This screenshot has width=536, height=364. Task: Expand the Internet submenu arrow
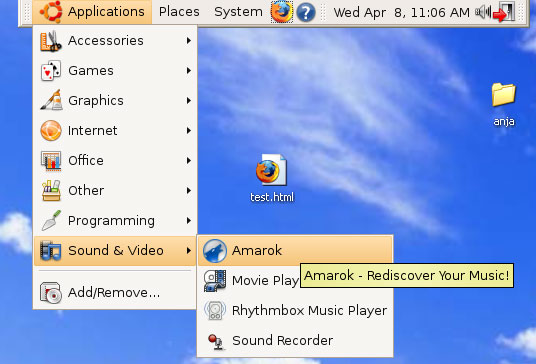tap(189, 131)
